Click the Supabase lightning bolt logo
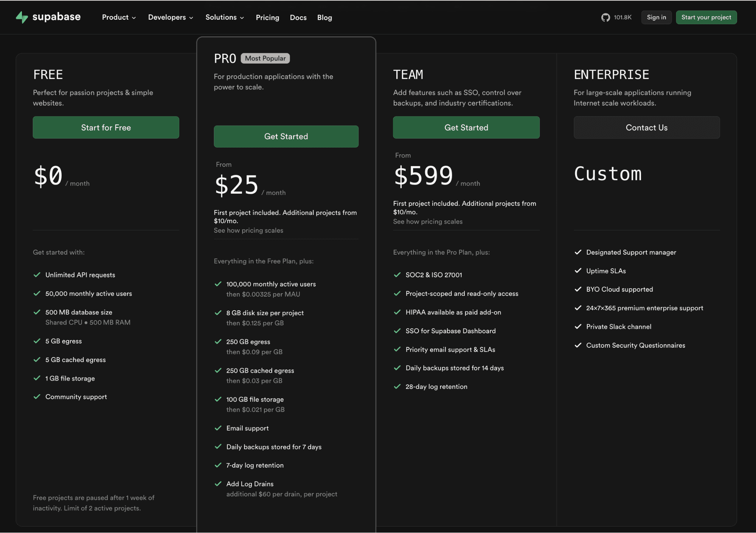The width and height of the screenshot is (756, 533). (22, 17)
